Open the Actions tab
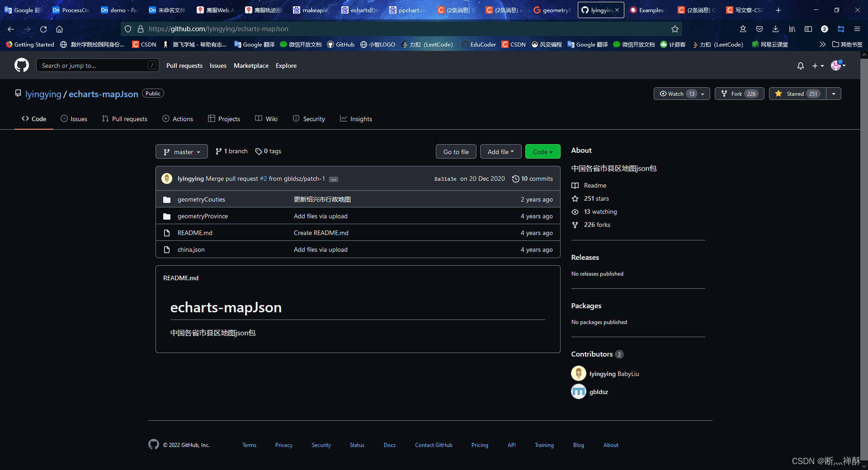This screenshot has width=868, height=470. [x=178, y=119]
